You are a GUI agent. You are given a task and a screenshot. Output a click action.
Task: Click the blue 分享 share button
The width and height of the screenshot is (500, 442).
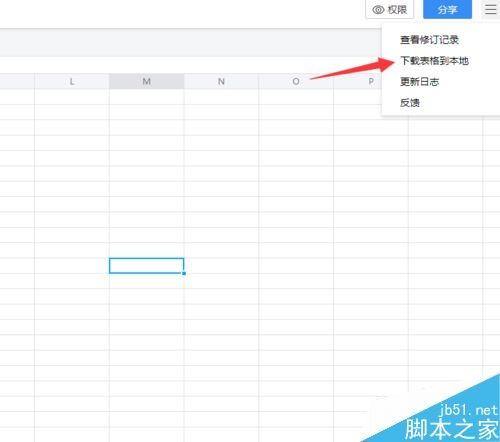[447, 9]
